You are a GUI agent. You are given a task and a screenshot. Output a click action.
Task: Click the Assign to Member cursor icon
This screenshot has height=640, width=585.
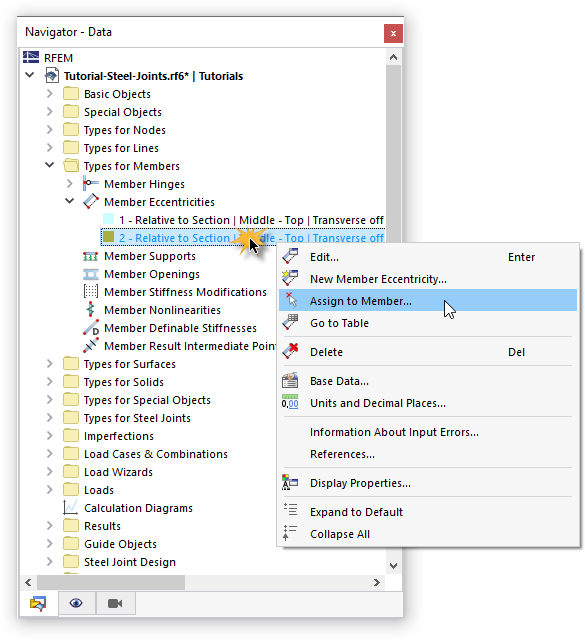pyautogui.click(x=291, y=300)
